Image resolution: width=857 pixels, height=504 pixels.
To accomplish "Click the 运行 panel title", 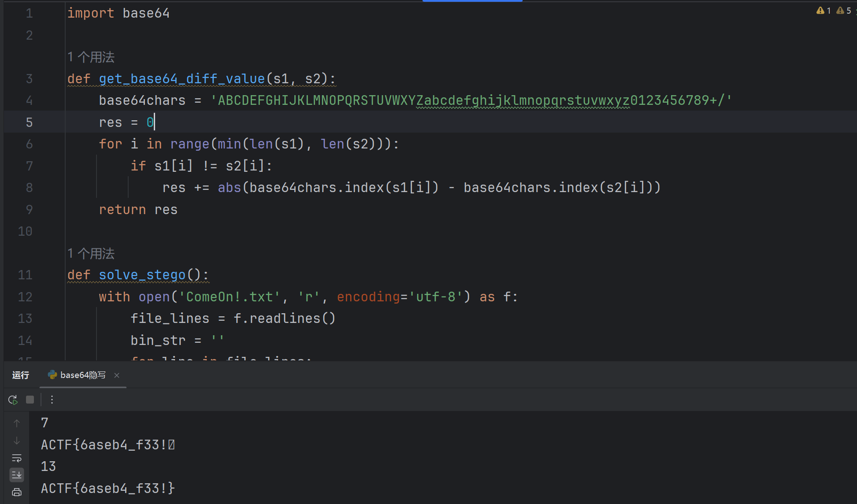I will [x=20, y=375].
